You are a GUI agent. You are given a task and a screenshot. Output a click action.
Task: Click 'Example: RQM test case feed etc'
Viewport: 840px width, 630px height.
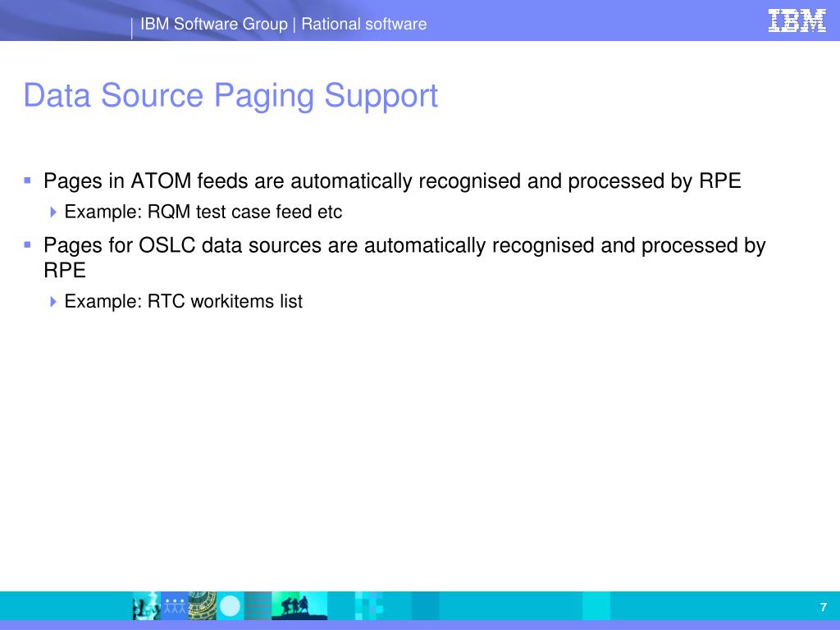point(203,212)
